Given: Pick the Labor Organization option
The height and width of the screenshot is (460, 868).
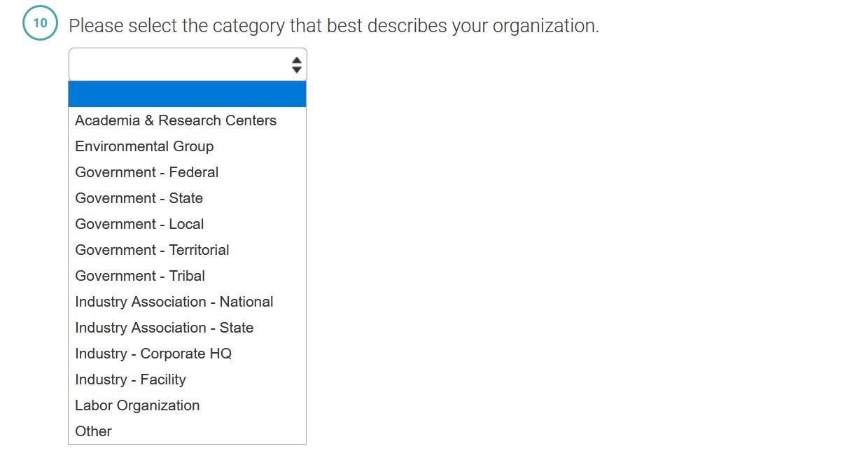Looking at the screenshot, I should 137,405.
